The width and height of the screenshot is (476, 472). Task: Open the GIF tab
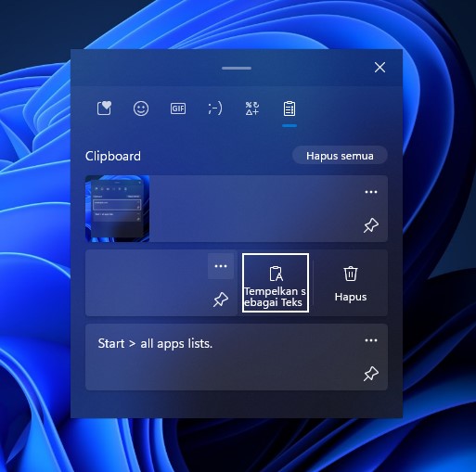coord(178,108)
